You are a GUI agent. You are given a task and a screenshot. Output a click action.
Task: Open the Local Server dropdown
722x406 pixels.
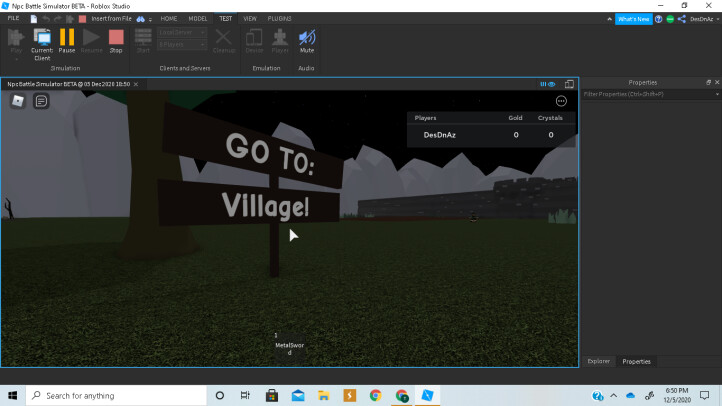pyautogui.click(x=182, y=33)
